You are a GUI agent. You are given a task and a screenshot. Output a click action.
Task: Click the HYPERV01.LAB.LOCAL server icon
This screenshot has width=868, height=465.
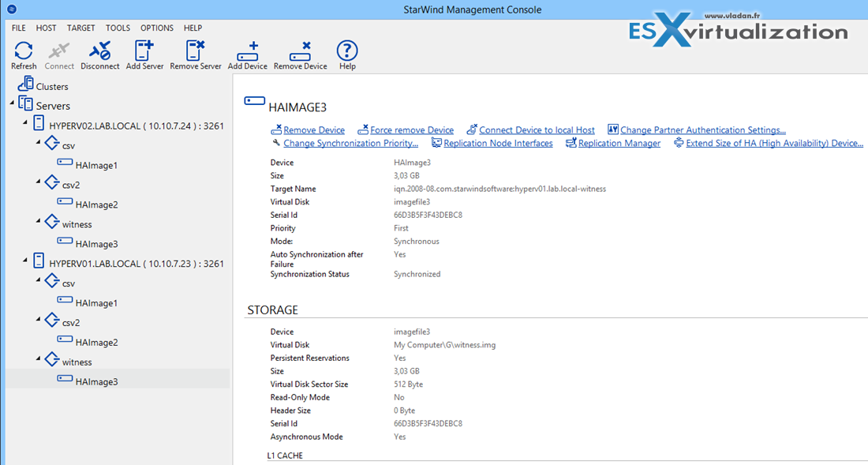click(x=39, y=261)
